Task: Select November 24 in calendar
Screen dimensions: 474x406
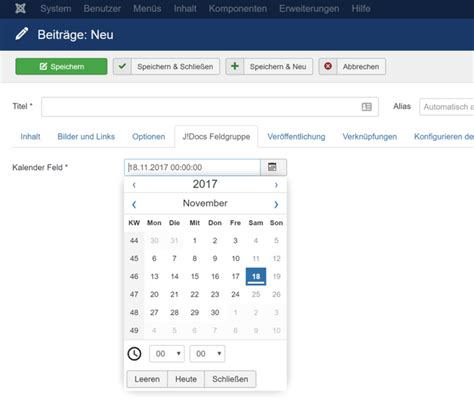Action: click(235, 294)
